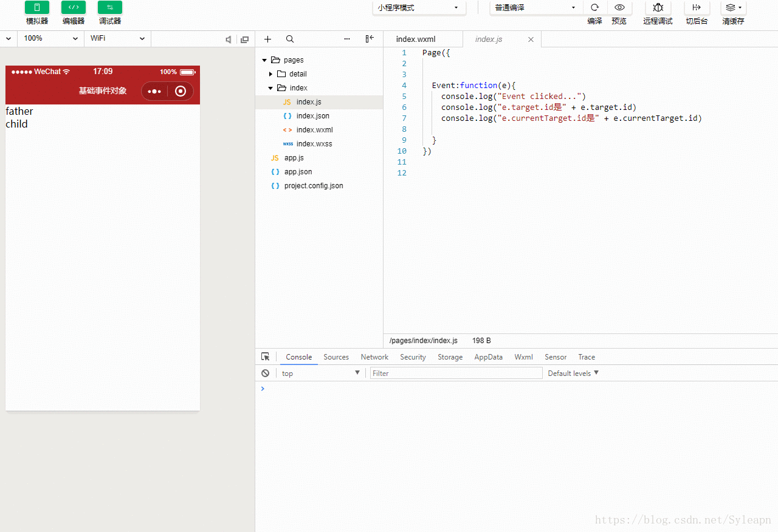Viewport: 778px width, 532px height.
Task: Open index.wxss in the file tree
Action: [319, 144]
